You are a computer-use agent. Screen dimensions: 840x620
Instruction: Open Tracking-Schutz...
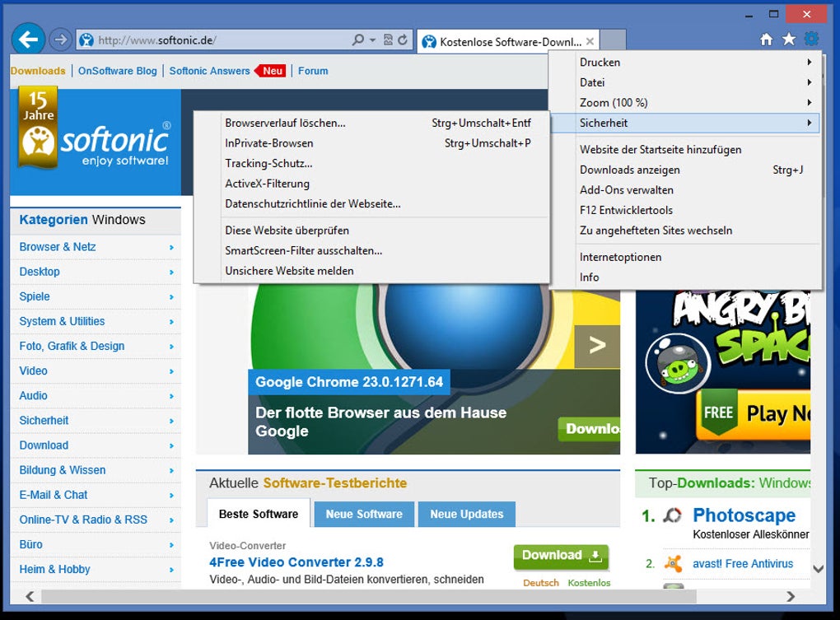371,163
